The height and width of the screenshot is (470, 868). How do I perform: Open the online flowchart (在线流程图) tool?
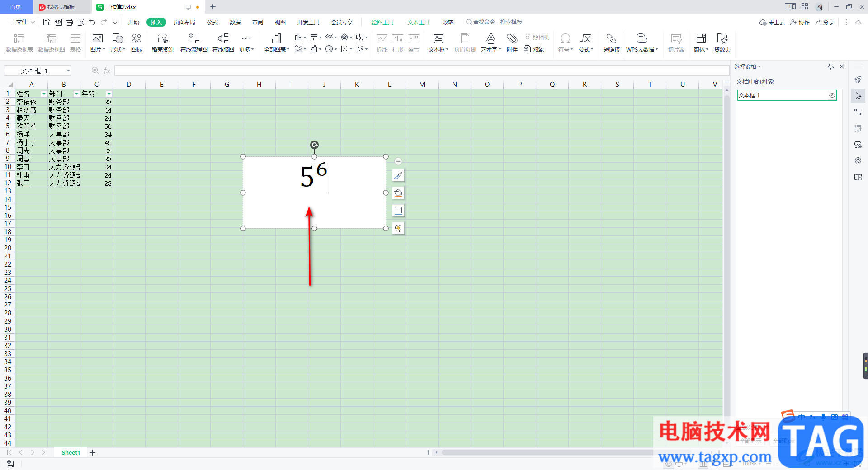click(193, 42)
